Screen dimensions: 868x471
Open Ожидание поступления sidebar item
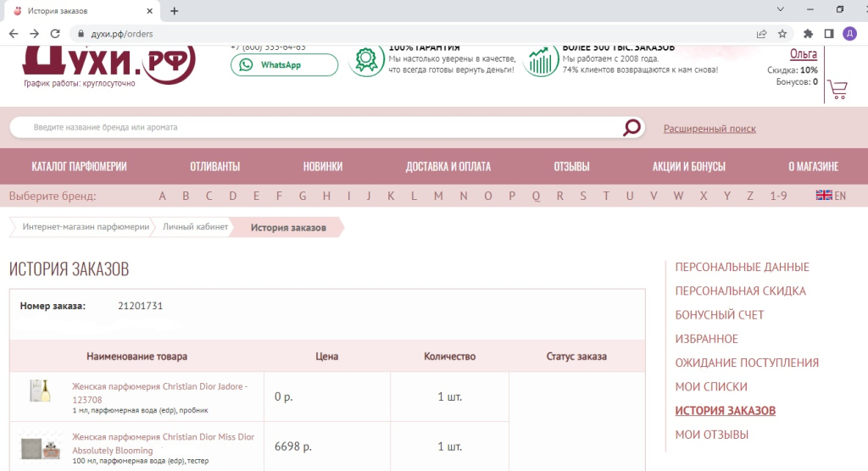[x=746, y=363]
